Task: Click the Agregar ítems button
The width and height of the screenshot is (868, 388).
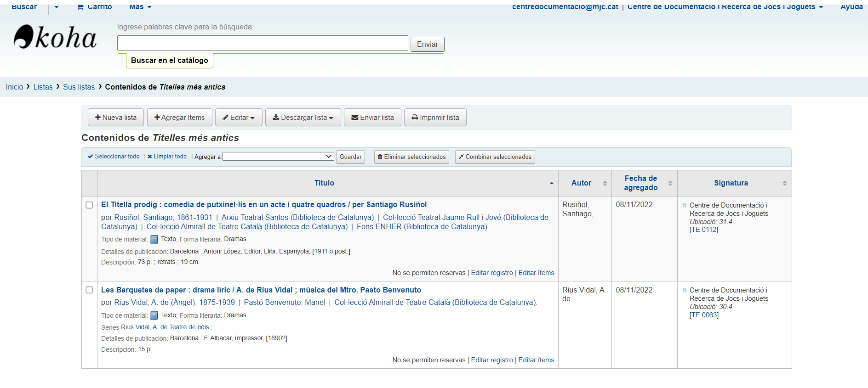Action: [x=180, y=118]
